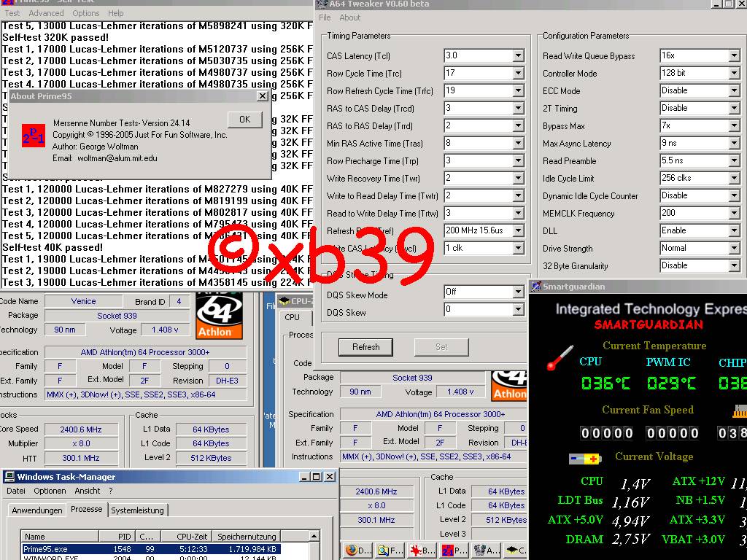The image size is (747, 560).
Task: Click the Refresh button in A64 Tweaker
Action: click(365, 347)
